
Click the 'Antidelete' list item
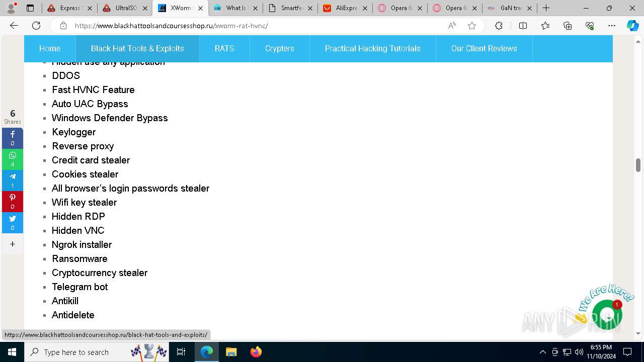pos(73,315)
